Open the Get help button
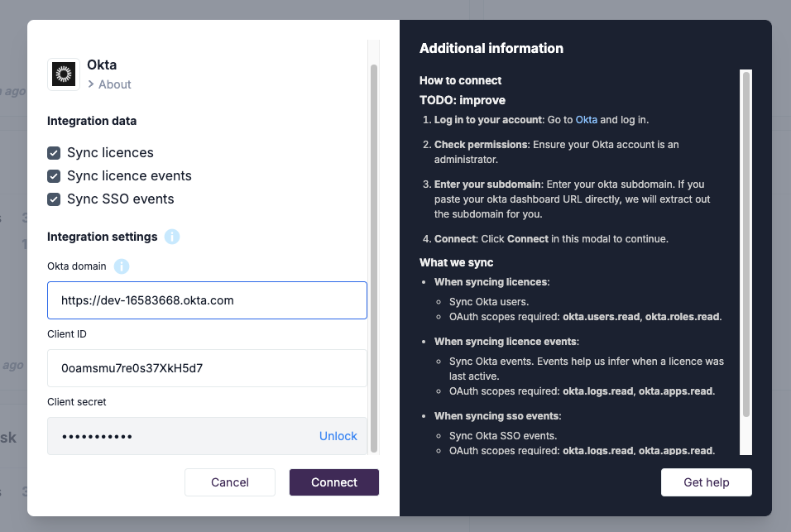791x532 pixels. [x=707, y=482]
